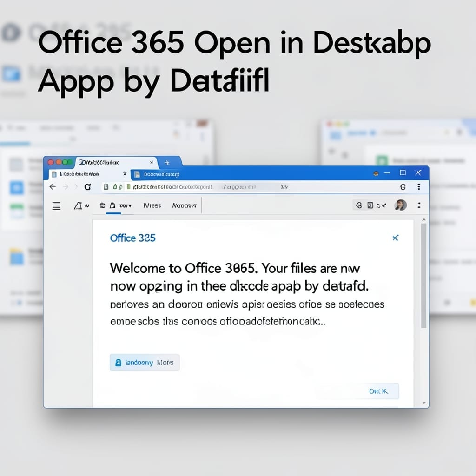This screenshot has height=476, width=476.
Task: Open the hamburger menu in the app toolbar
Action: [x=56, y=206]
